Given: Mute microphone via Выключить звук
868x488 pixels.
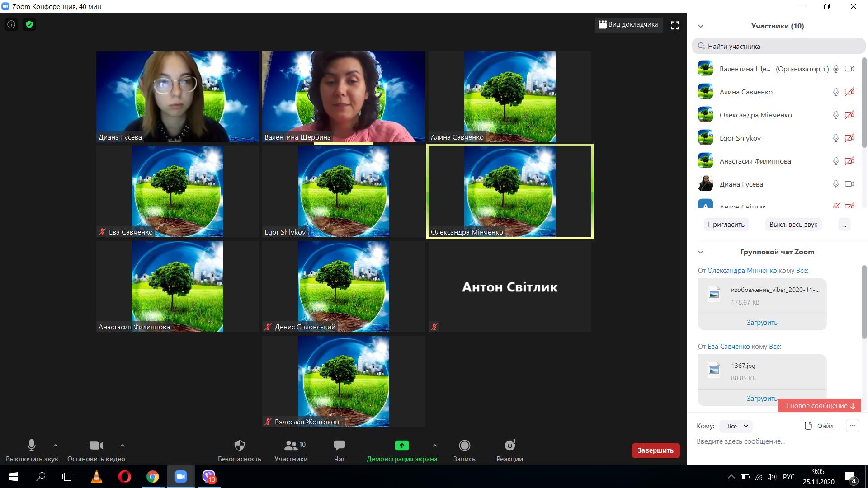Looking at the screenshot, I should (32, 450).
